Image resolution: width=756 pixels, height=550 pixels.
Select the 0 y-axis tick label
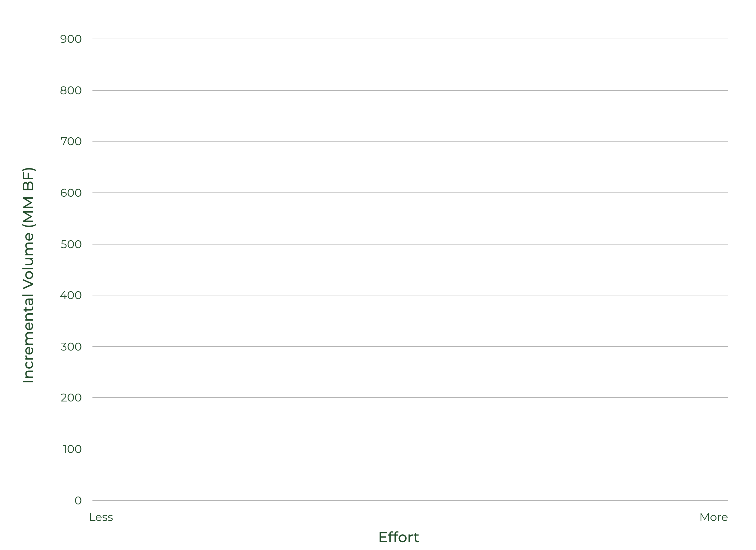pos(78,501)
